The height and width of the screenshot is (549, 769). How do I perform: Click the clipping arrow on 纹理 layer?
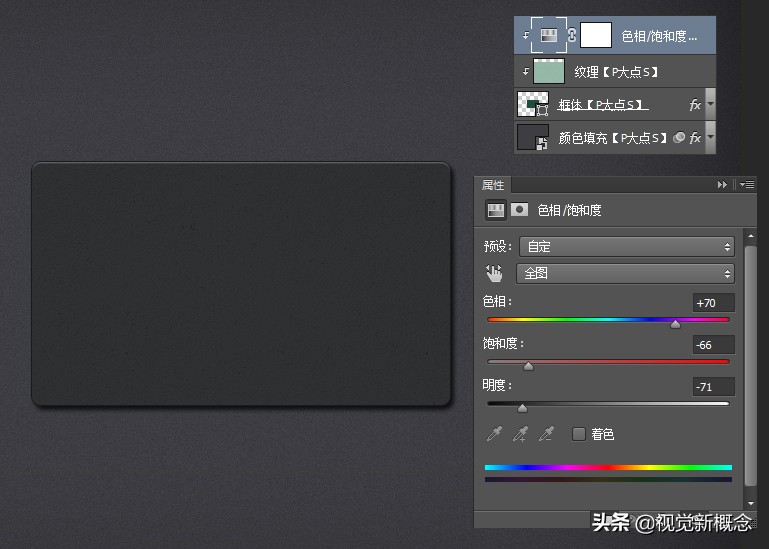[x=525, y=72]
